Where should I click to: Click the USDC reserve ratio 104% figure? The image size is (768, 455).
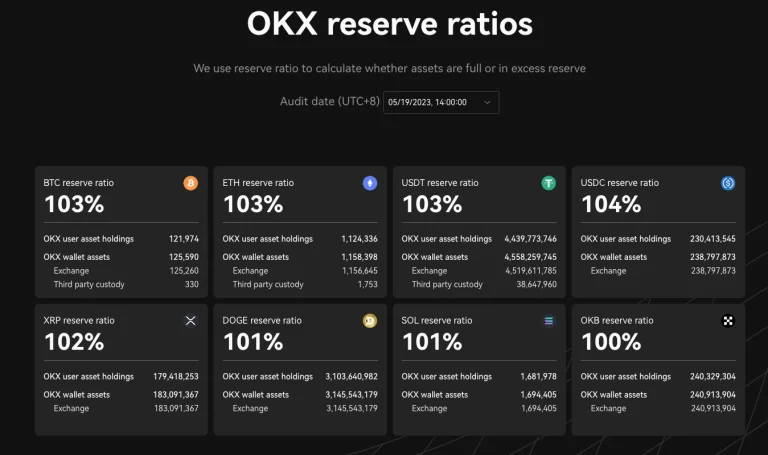click(x=611, y=204)
